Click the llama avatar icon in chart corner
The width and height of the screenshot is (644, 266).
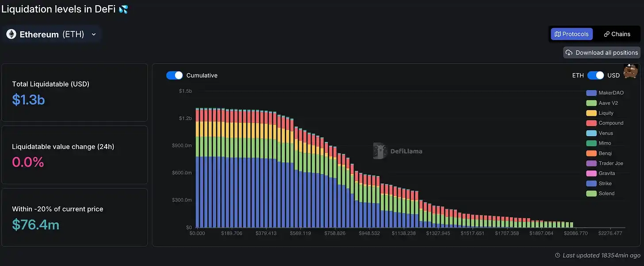point(630,72)
